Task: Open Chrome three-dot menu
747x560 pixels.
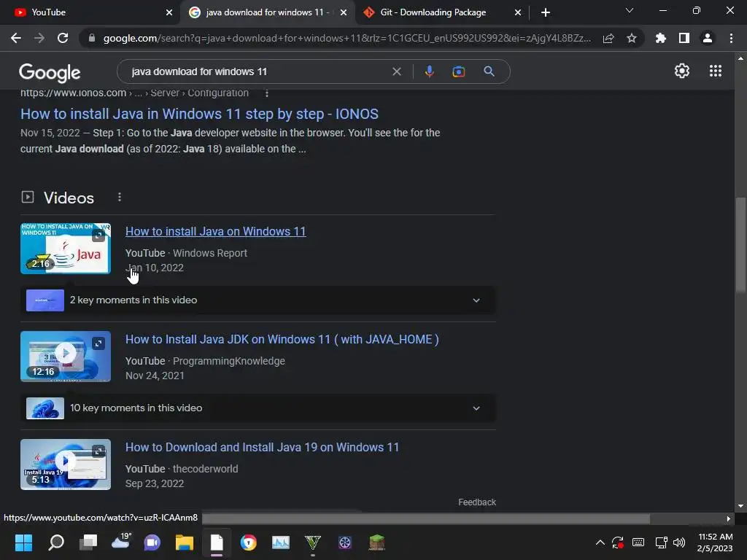Action: pos(731,38)
